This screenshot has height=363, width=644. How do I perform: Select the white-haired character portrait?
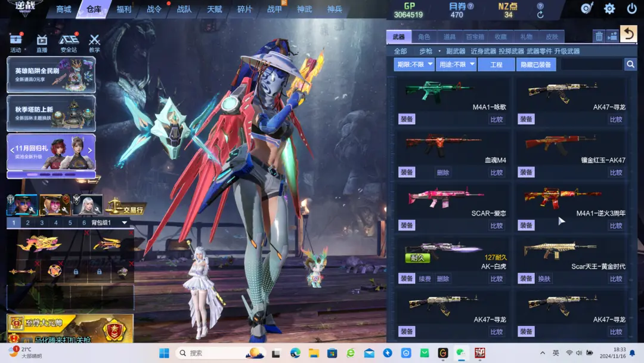[x=87, y=205]
